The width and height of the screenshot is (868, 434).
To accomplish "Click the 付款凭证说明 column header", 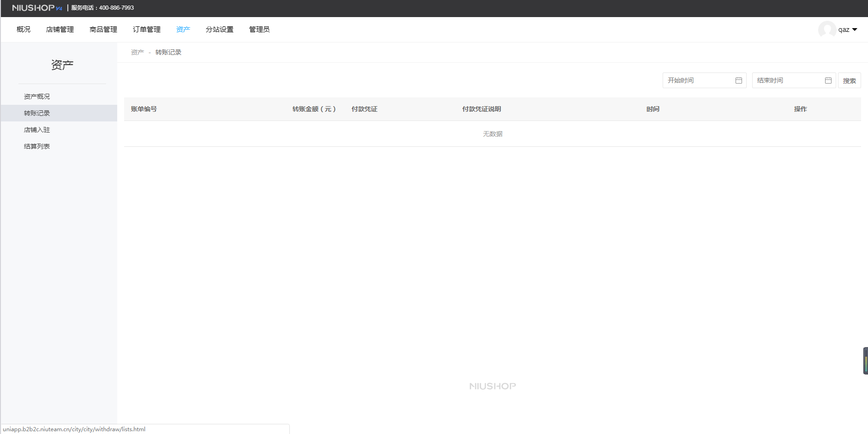I will 482,109.
